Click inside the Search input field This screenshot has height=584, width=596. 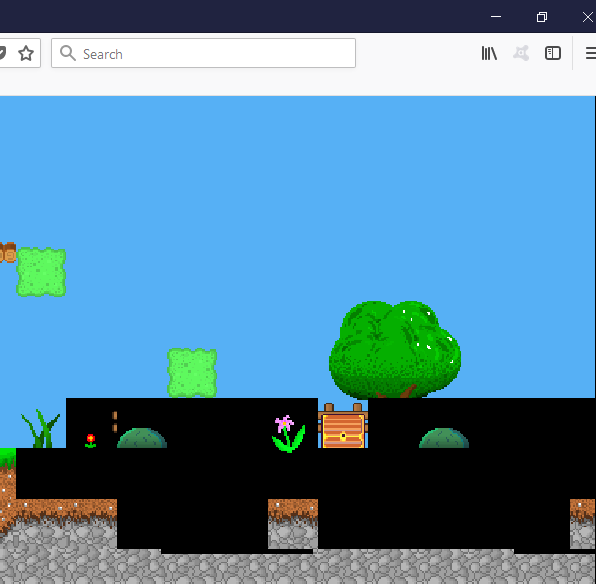pos(203,53)
